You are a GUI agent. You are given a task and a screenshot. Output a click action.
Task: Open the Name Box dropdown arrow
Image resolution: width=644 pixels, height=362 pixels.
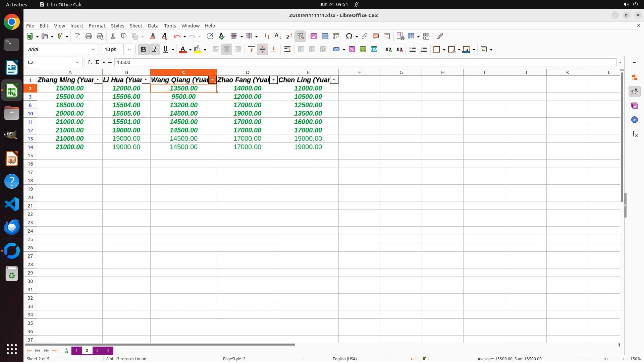click(77, 62)
